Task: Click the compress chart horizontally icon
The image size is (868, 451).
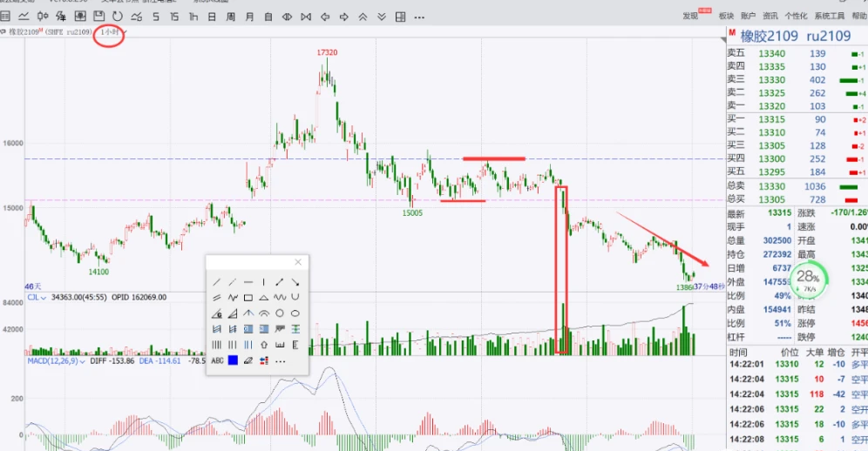Action: pyautogui.click(x=288, y=17)
